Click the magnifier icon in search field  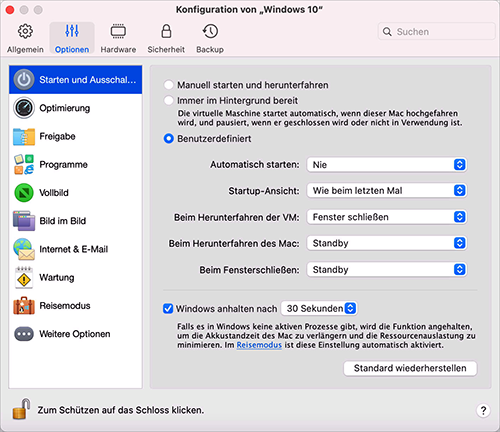pos(387,32)
